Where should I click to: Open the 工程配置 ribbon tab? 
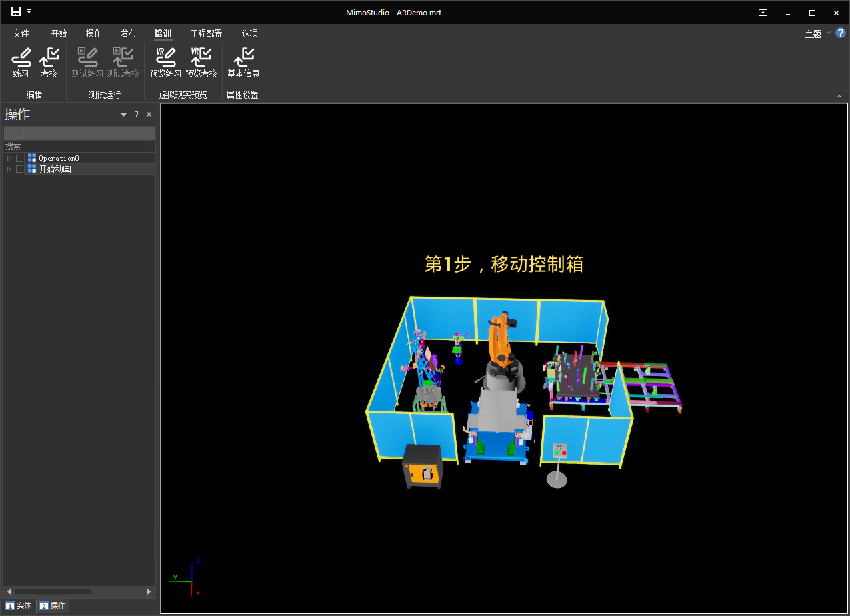(206, 33)
